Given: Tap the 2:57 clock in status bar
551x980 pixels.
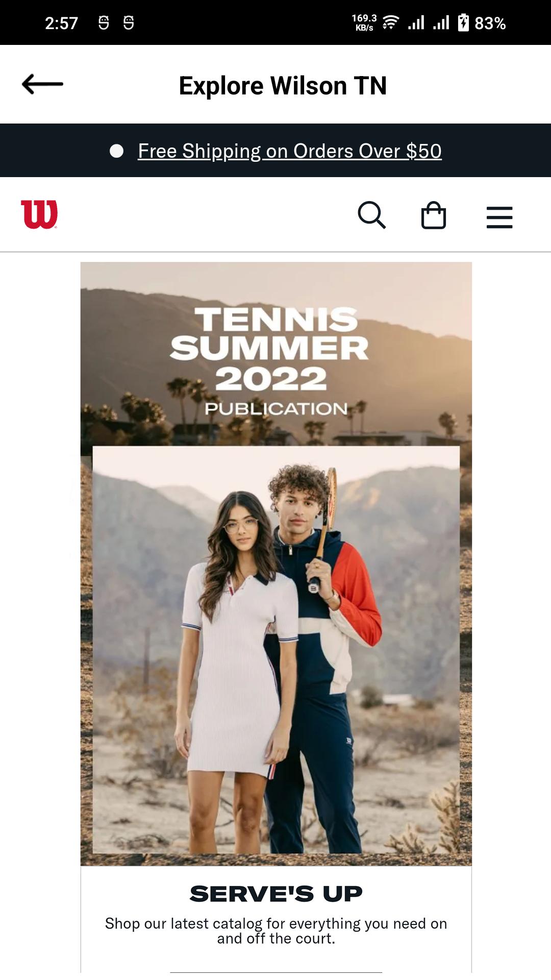Looking at the screenshot, I should 61,23.
